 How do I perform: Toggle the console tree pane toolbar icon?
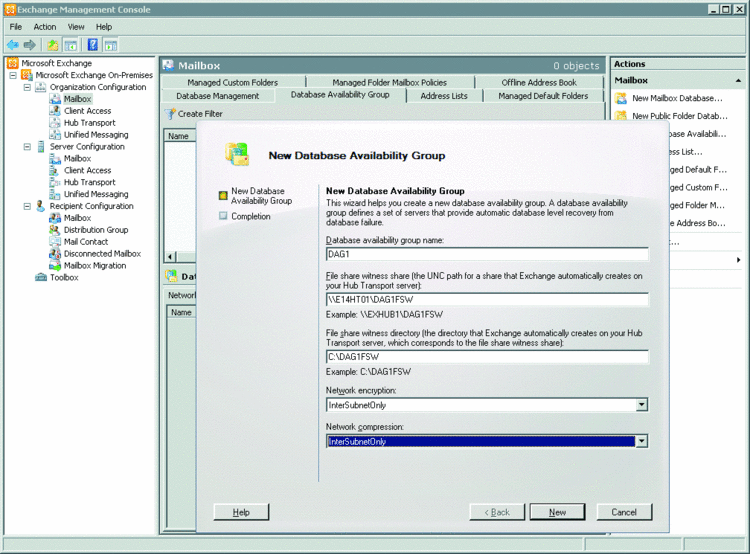70,45
